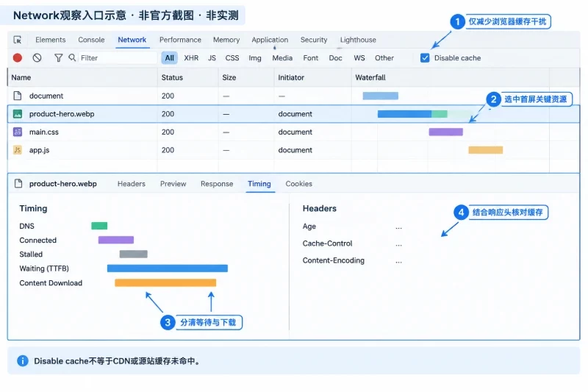The height and width of the screenshot is (392, 588).
Task: Open search with the magnifier icon
Action: tap(72, 57)
